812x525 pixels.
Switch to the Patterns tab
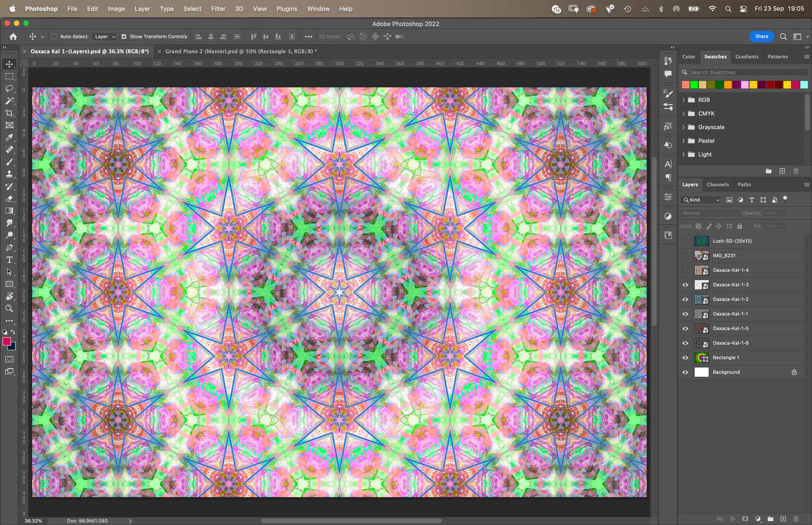click(778, 56)
